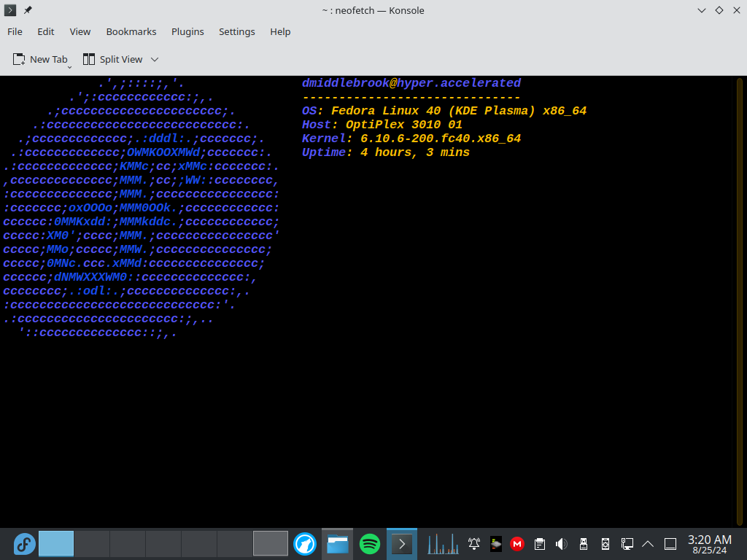Image resolution: width=747 pixels, height=560 pixels.
Task: Open the file manager folder icon in taskbar
Action: 337,543
